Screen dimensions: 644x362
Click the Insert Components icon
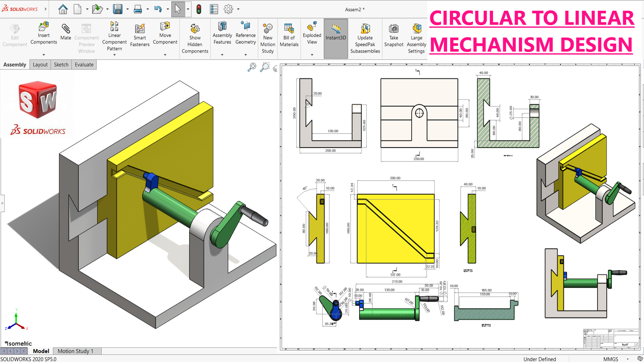tap(44, 27)
